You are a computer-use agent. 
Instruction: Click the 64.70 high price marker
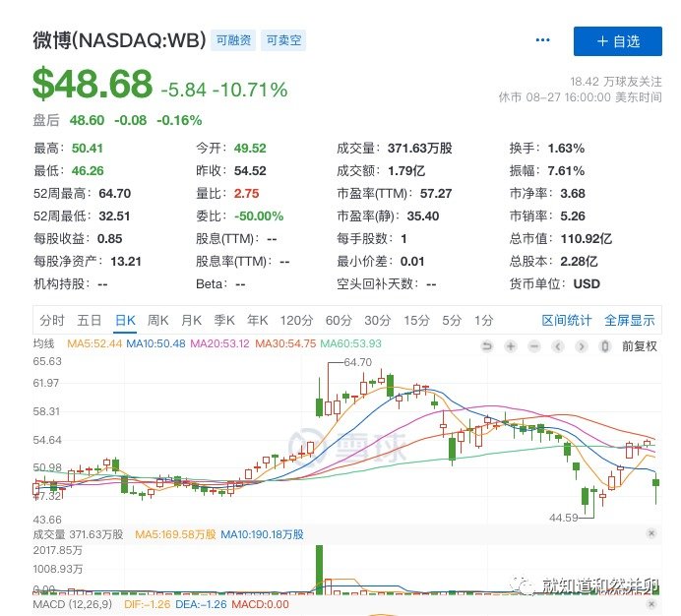click(x=358, y=362)
